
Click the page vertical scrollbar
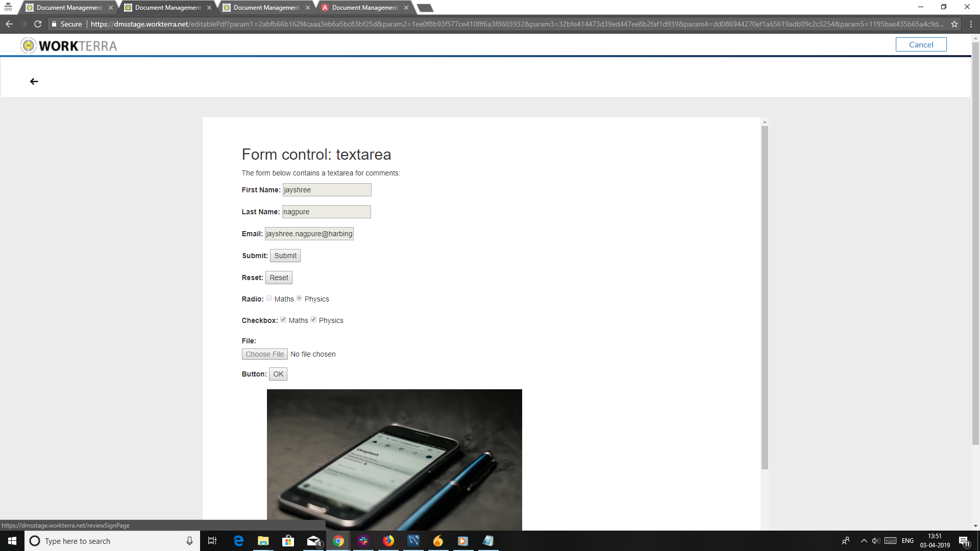[x=975, y=243]
